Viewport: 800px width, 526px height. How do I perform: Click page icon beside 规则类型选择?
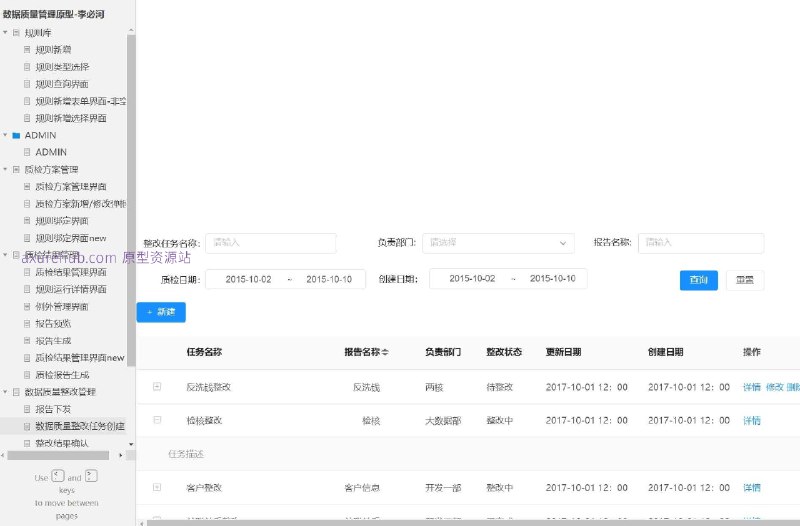coord(27,67)
